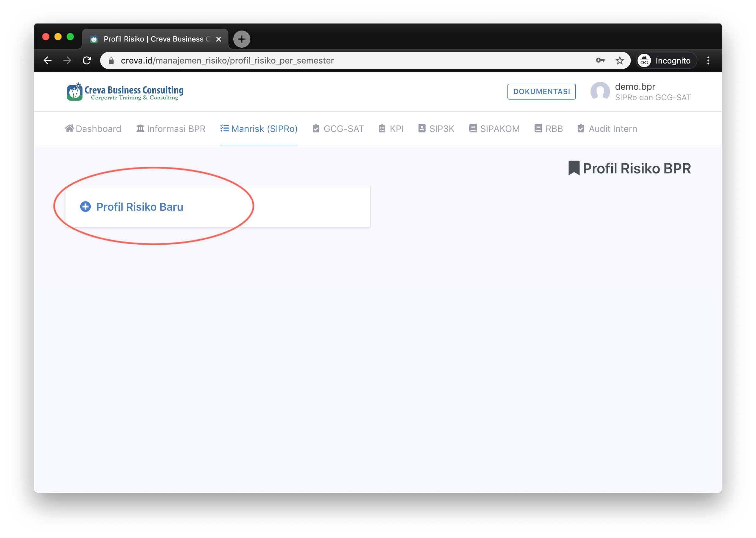
Task: Open the GCG-SAT menu item
Action: coord(338,129)
